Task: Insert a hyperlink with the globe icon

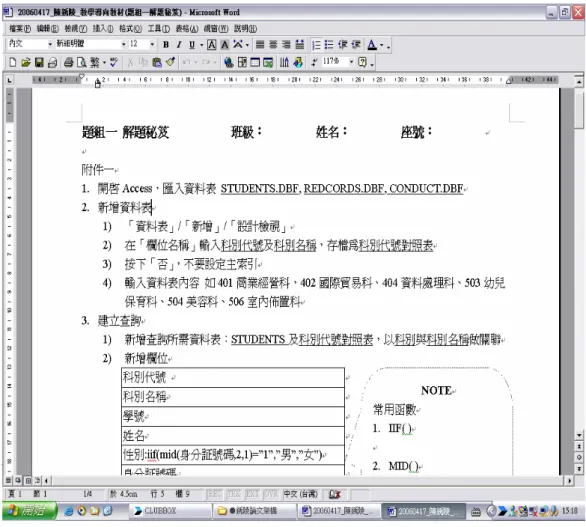Action: tap(228, 62)
